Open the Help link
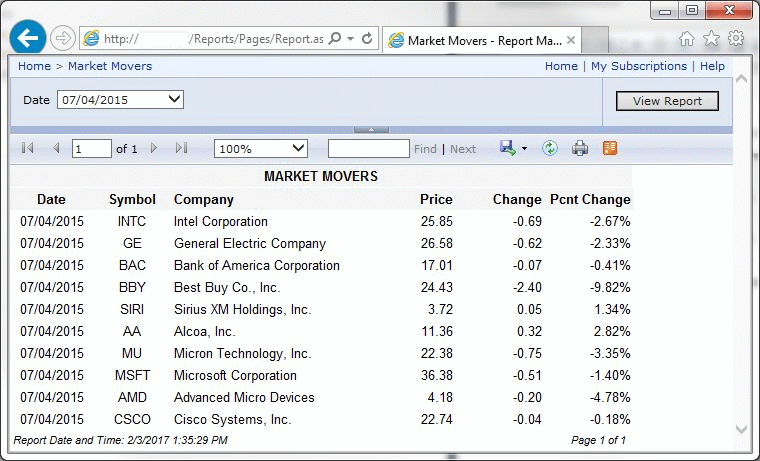 pyautogui.click(x=712, y=66)
